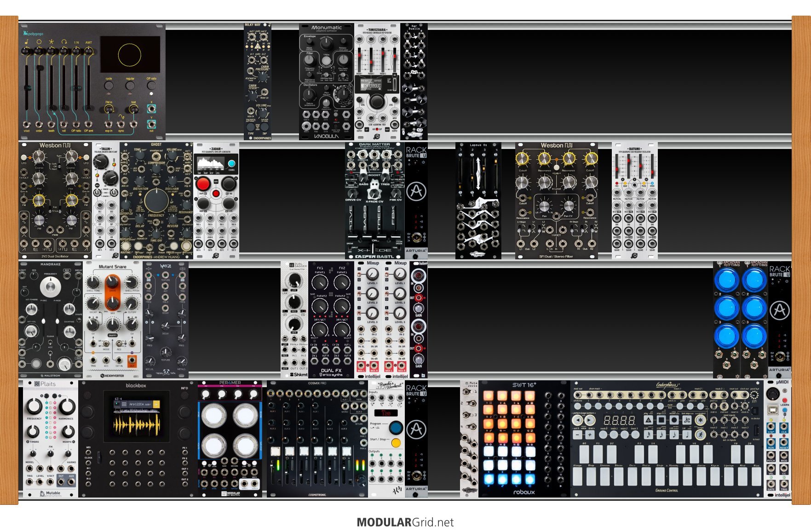The image size is (811, 532).
Task: Click the Plaits harmonics knob
Action: [67, 407]
